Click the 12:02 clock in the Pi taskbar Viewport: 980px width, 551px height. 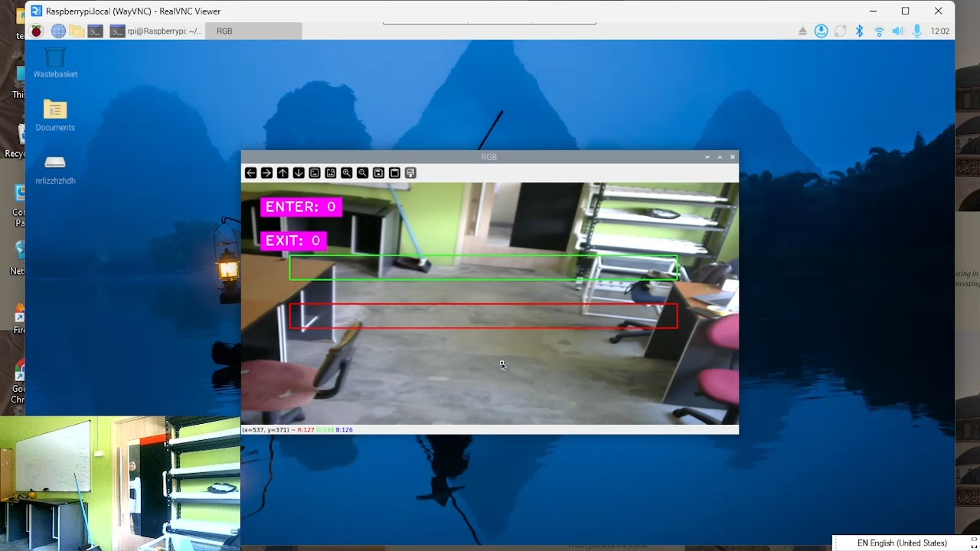pyautogui.click(x=940, y=31)
